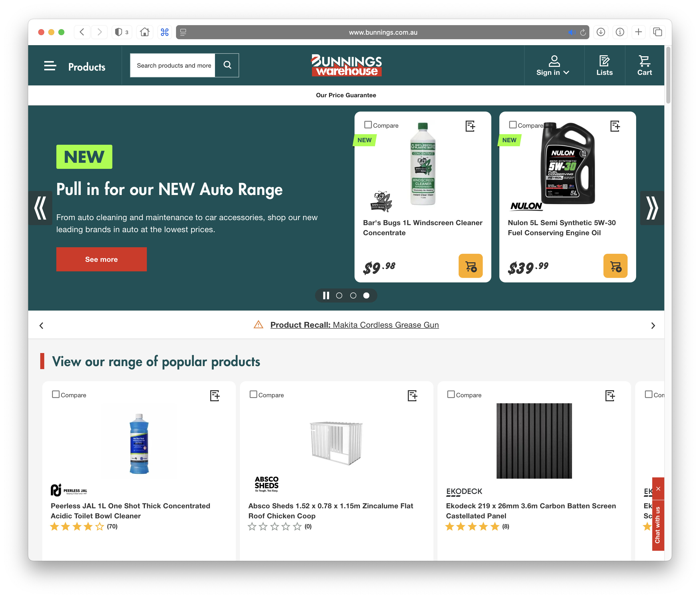The height and width of the screenshot is (598, 700).
Task: Open the Our Price Guarantee link
Action: [x=346, y=95]
